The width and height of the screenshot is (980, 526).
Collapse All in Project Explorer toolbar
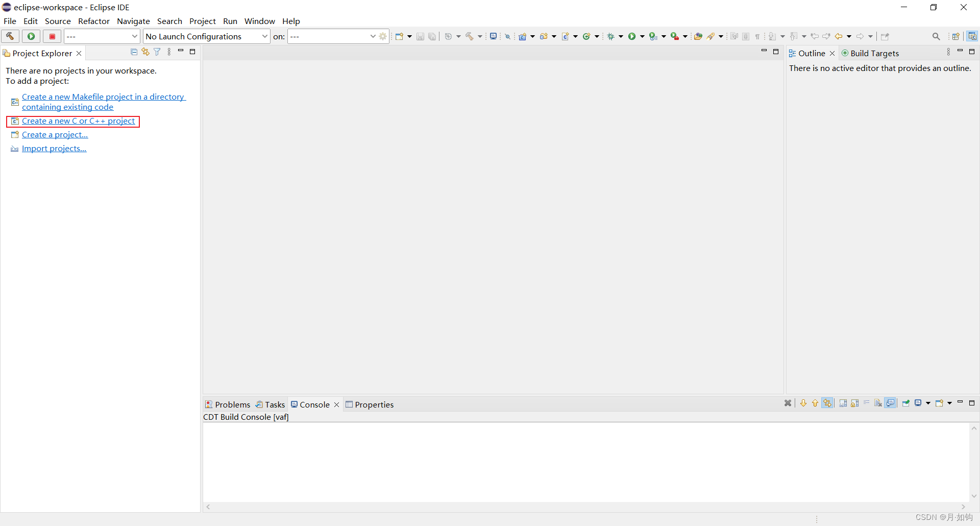click(134, 52)
